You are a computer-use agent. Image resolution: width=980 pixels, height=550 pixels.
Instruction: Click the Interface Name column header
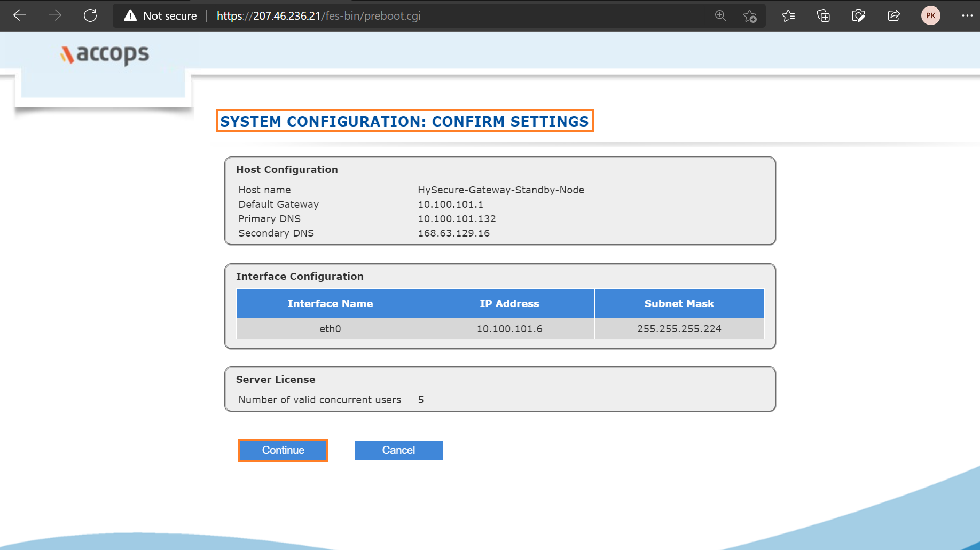[330, 303]
